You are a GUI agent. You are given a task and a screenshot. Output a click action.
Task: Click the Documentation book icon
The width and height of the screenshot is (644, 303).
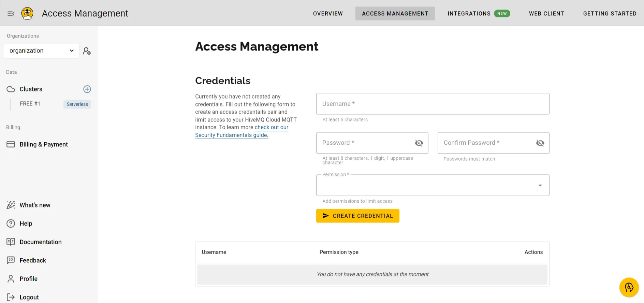pos(11,242)
